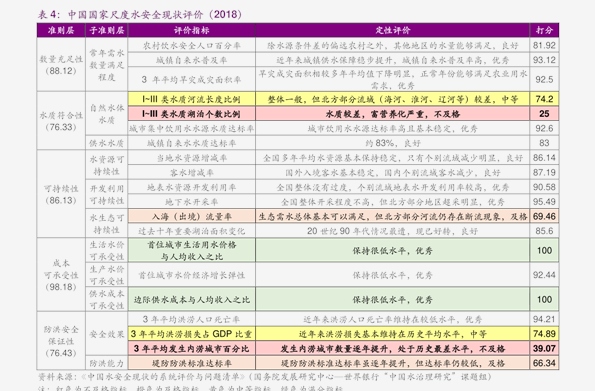Image resolution: width=595 pixels, height=391 pixels.
Task: Click the 堤防防洪标准达标率 indicator cell
Action: coord(192,363)
